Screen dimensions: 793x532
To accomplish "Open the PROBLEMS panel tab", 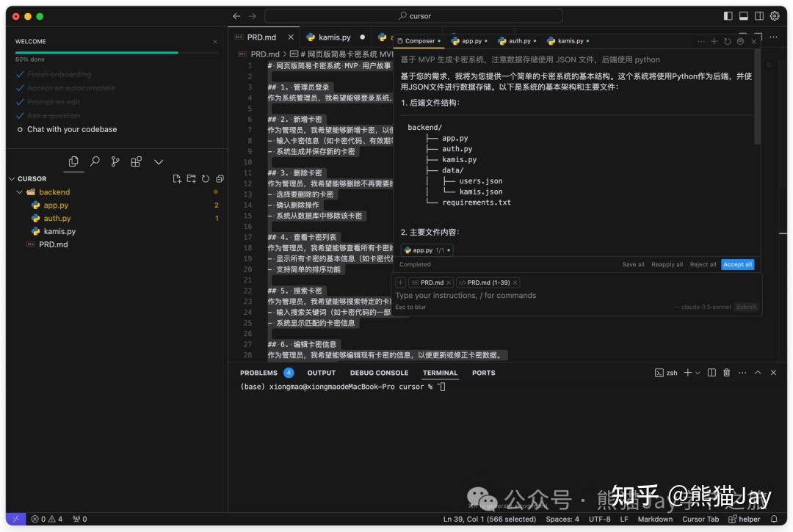I will coord(259,373).
